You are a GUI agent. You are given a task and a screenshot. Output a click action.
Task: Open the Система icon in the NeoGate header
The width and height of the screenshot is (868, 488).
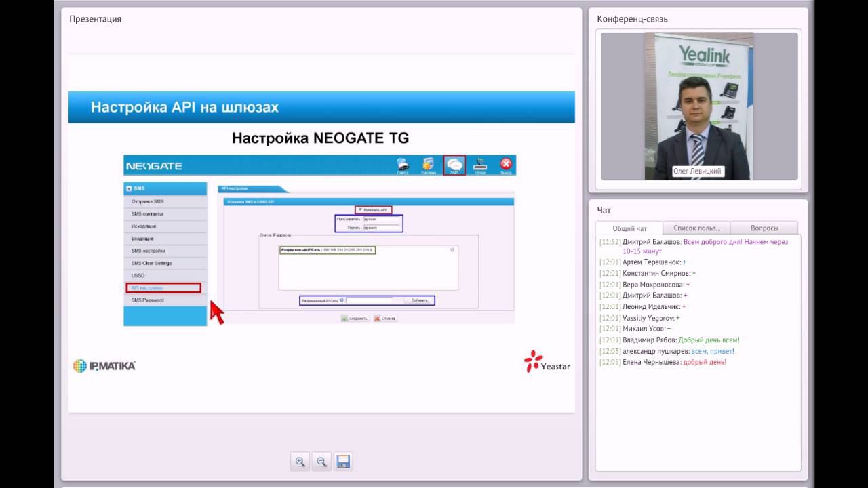point(428,166)
